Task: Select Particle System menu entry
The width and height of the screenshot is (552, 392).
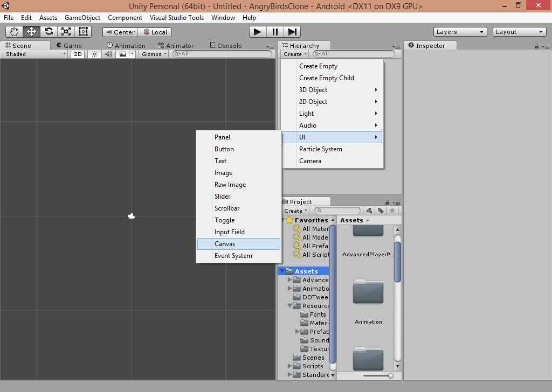Action: pos(332,149)
